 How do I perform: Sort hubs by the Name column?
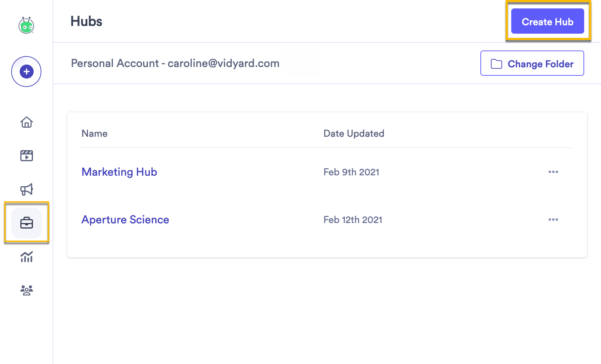(94, 133)
